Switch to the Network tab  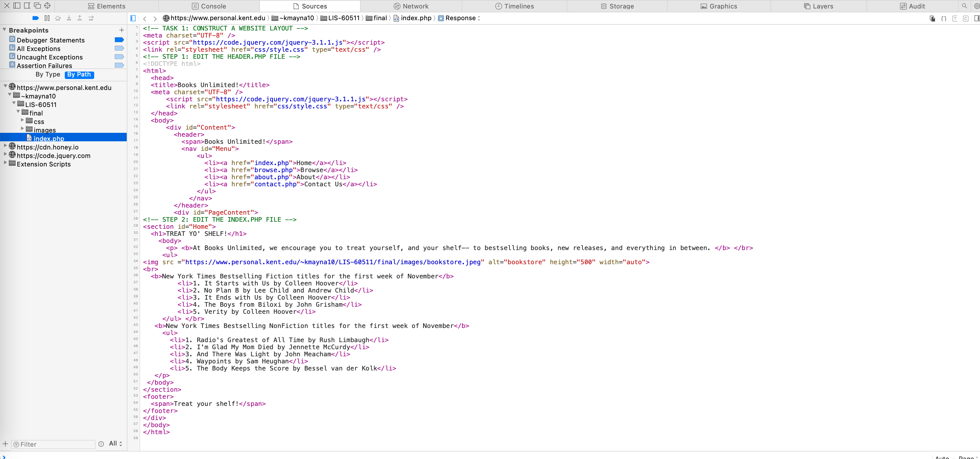tap(411, 6)
